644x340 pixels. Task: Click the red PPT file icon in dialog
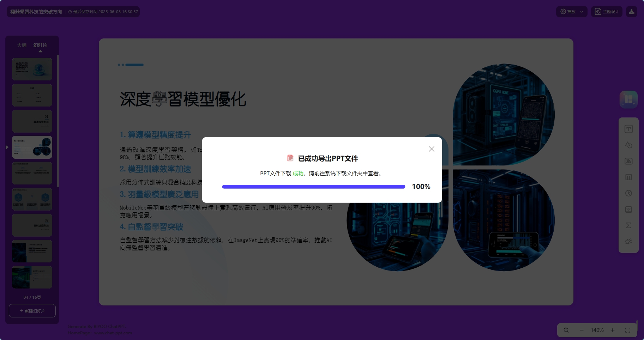pyautogui.click(x=290, y=158)
